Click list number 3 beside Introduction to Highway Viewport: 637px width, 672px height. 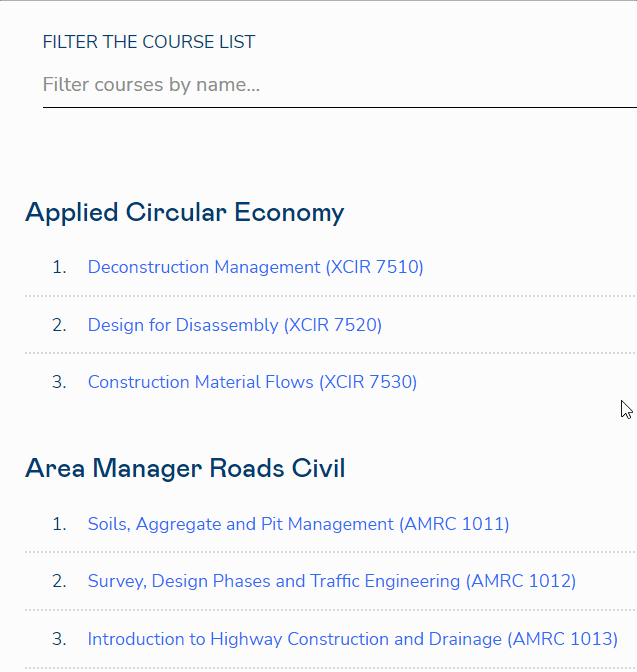pyautogui.click(x=59, y=639)
